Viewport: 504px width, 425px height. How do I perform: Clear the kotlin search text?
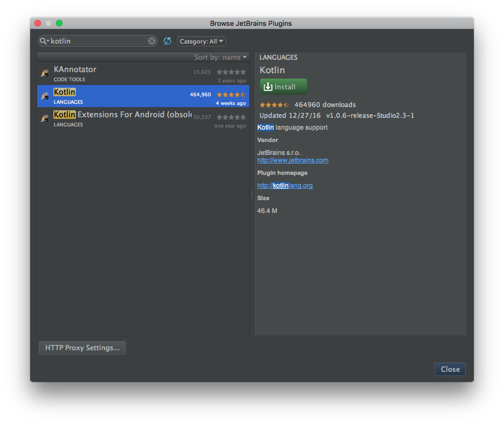(x=152, y=41)
